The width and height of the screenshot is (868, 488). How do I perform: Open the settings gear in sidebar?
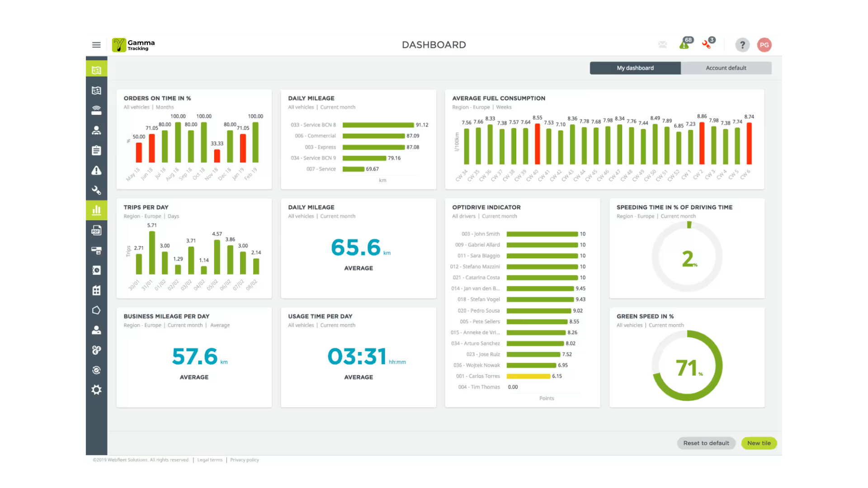pyautogui.click(x=96, y=389)
